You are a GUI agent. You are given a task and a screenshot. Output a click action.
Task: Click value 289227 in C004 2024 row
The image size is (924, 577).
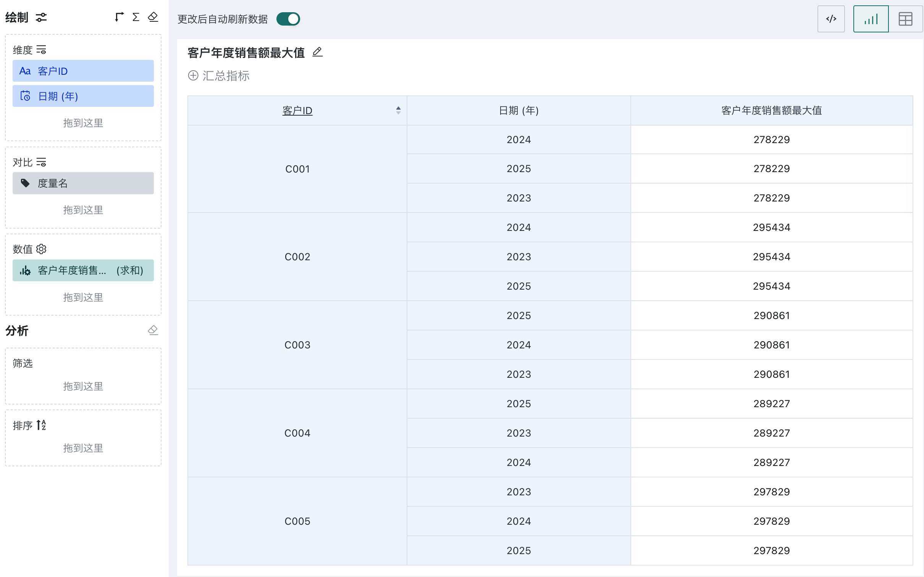pyautogui.click(x=771, y=463)
